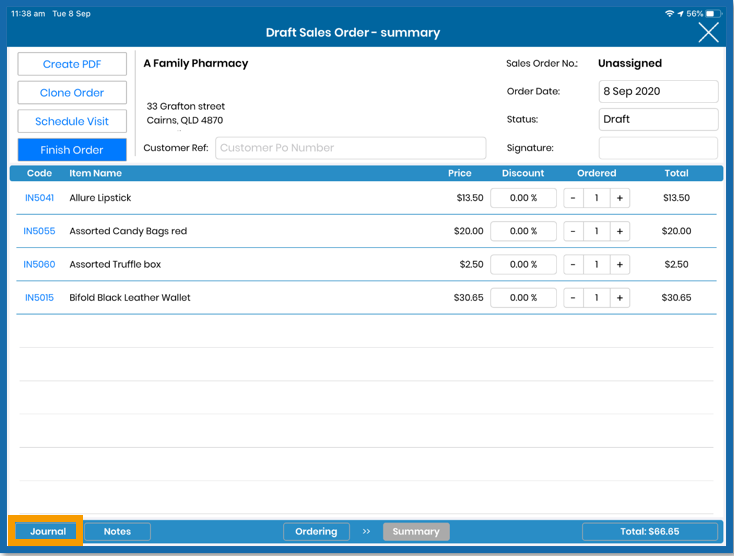Enter Customer Po Number field
The height and width of the screenshot is (556, 734).
point(350,148)
